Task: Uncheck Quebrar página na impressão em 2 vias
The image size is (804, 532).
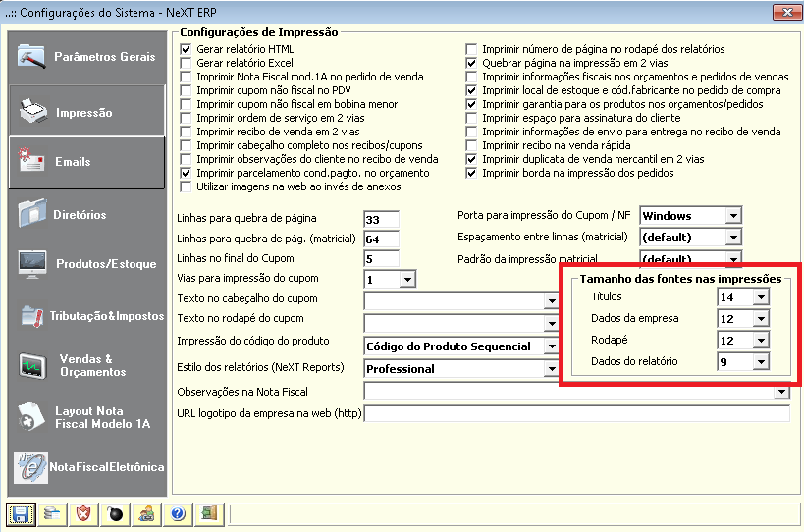Action: tap(471, 63)
